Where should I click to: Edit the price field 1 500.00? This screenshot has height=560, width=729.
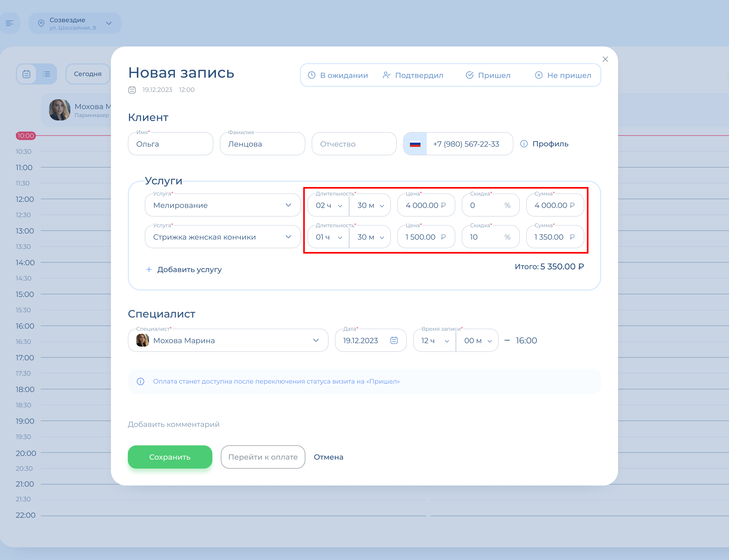pos(426,237)
